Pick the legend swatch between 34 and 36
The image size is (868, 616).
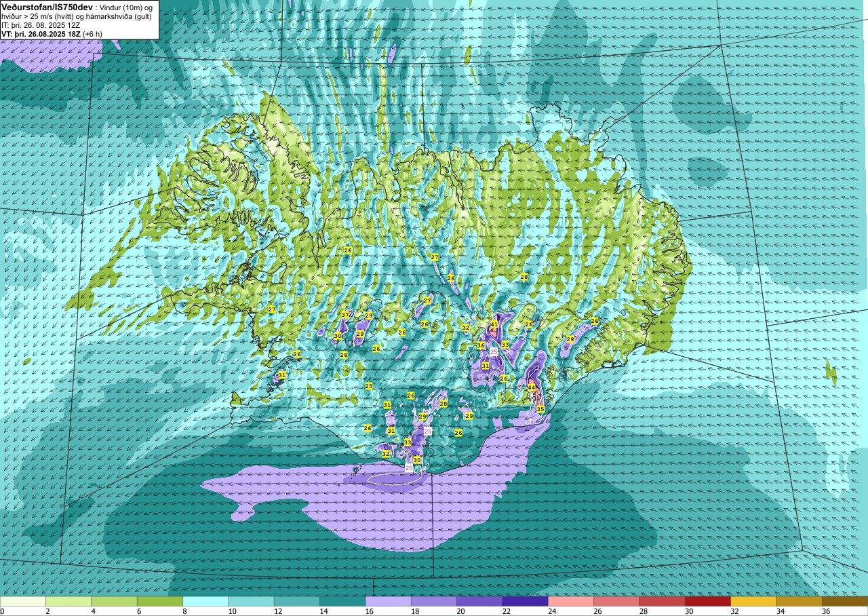pos(799,601)
